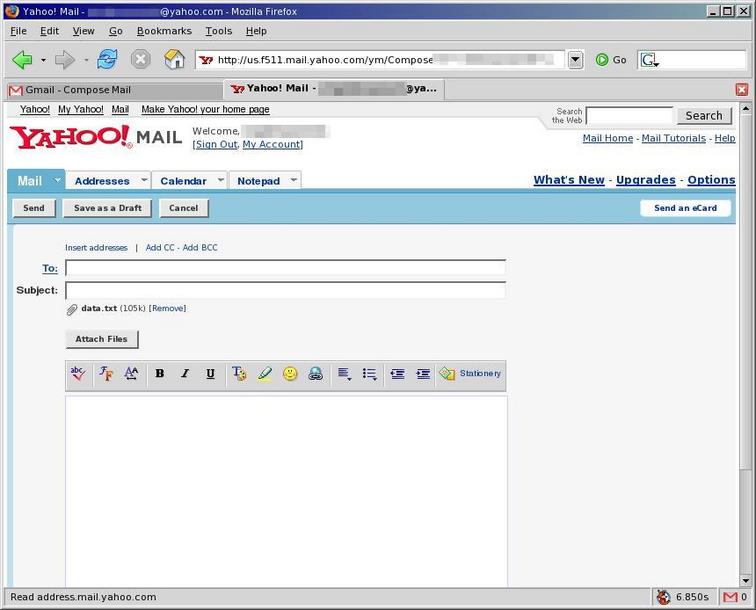756x610 pixels.
Task: Open the Go menu
Action: click(116, 31)
